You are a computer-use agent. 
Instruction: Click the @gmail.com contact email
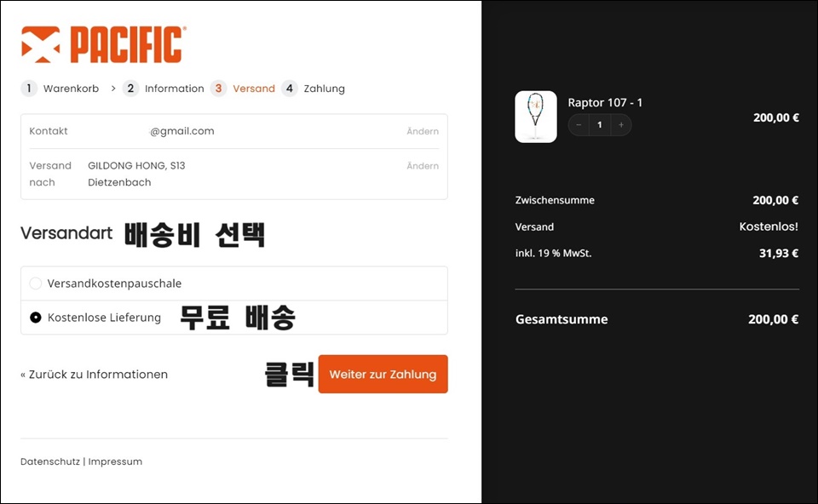coord(182,131)
